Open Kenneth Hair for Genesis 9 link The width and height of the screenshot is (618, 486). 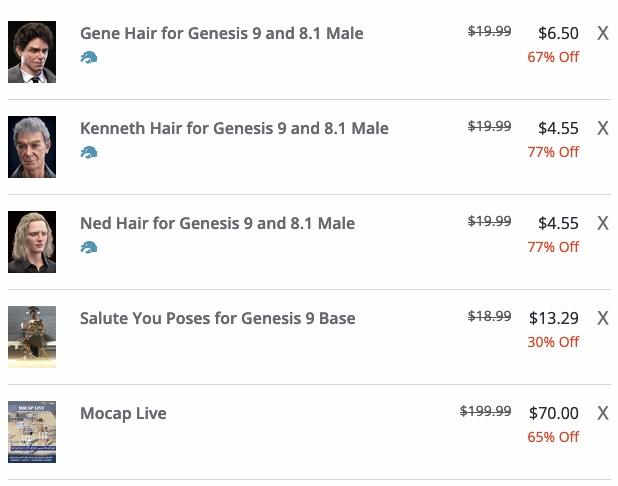(x=234, y=128)
